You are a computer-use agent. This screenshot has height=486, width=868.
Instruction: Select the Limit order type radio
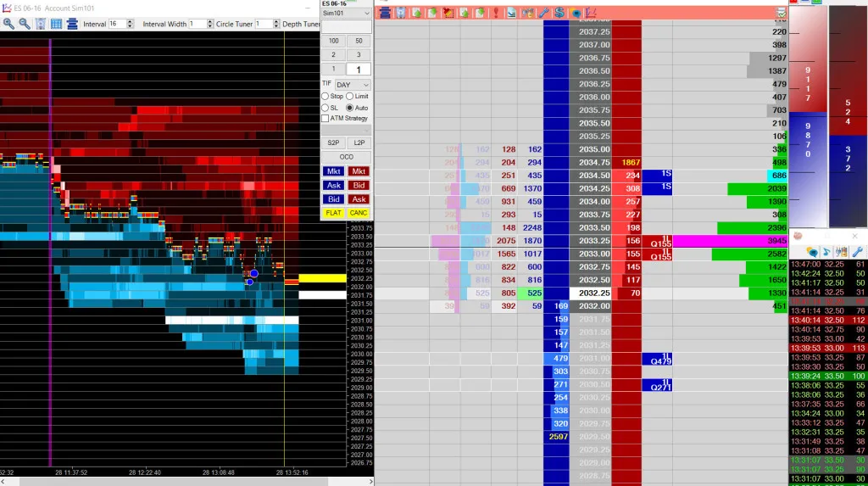pyautogui.click(x=350, y=97)
